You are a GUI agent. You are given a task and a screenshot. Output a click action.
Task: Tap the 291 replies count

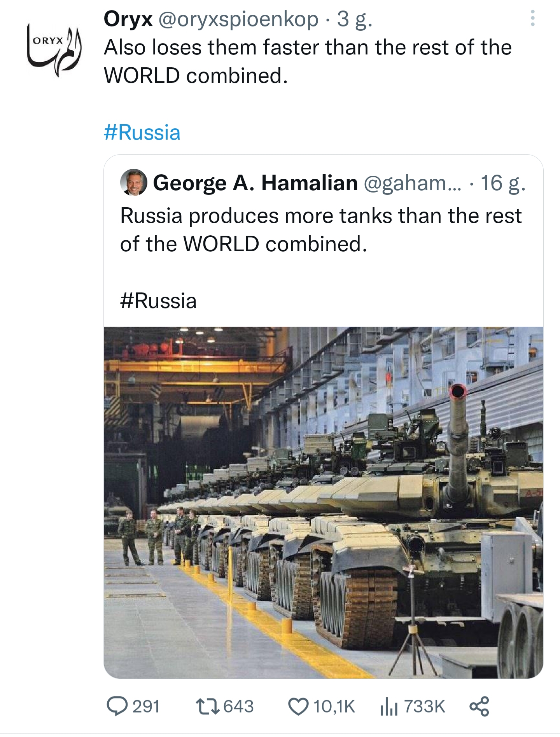pos(146,706)
